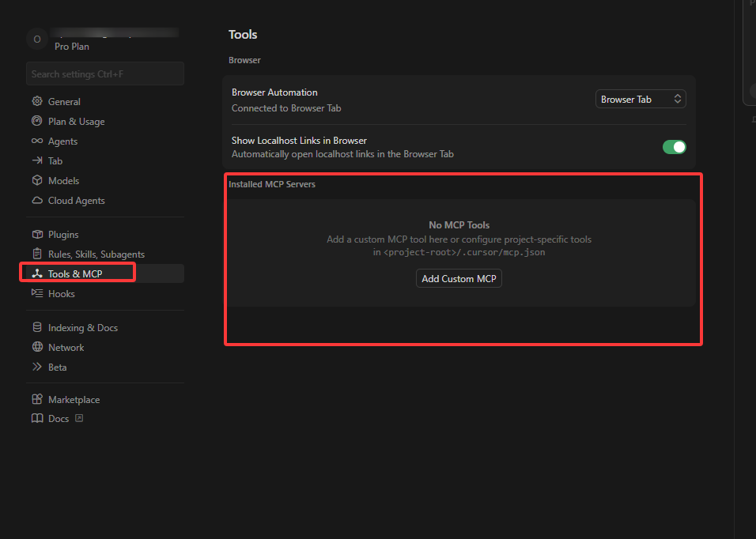Image resolution: width=756 pixels, height=539 pixels.
Task: Click the No MCP Tools heading
Action: 459,225
